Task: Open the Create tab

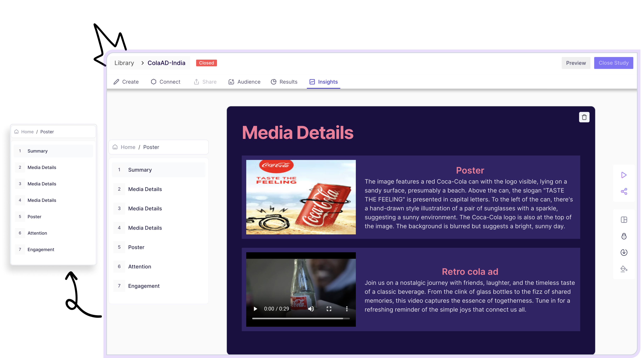Action: click(126, 82)
